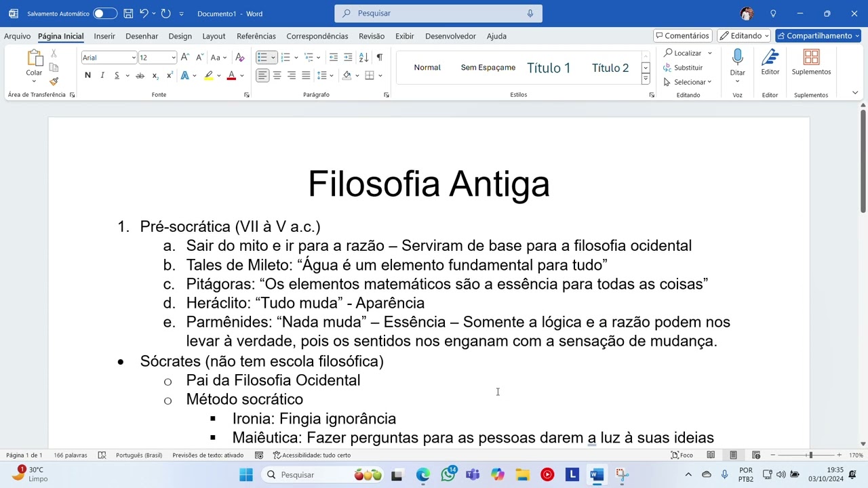Sort paragraph text A to Z
The image size is (868, 488).
(x=363, y=58)
